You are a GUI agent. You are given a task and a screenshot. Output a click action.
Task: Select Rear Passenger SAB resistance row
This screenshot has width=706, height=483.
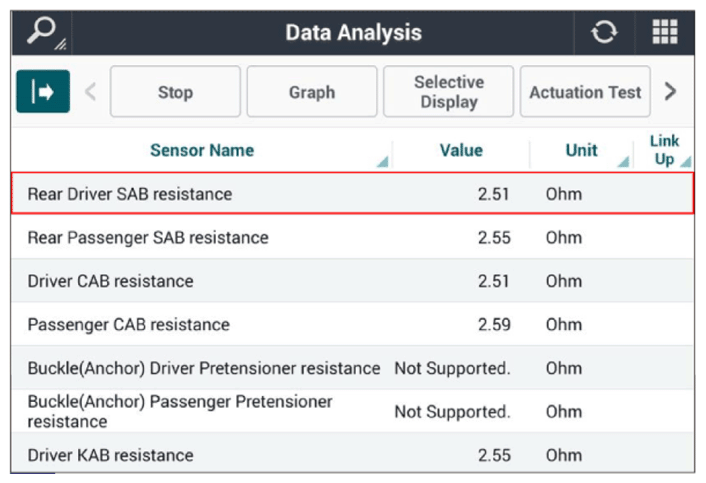click(353, 237)
